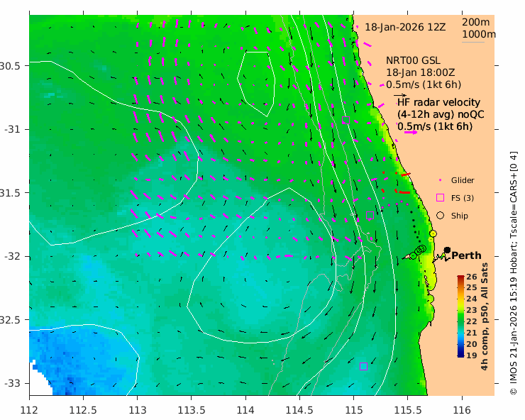Click the 'HF radar velocity' label
The image size is (525, 420).
pos(438,102)
